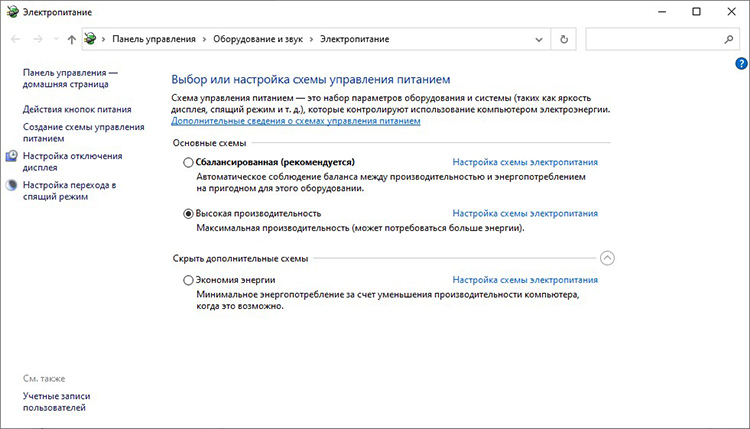Select the Сбалансированная power plan
Viewport: 750px width, 429px height.
click(x=188, y=161)
